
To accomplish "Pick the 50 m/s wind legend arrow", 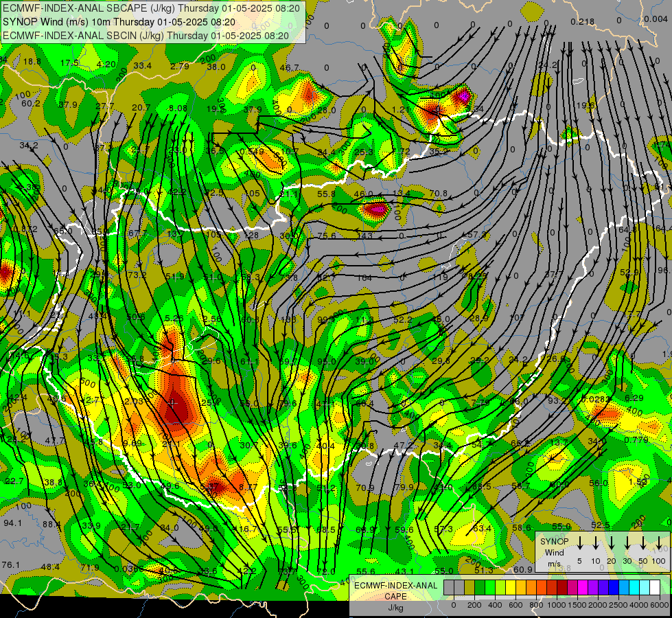I will click(x=643, y=543).
